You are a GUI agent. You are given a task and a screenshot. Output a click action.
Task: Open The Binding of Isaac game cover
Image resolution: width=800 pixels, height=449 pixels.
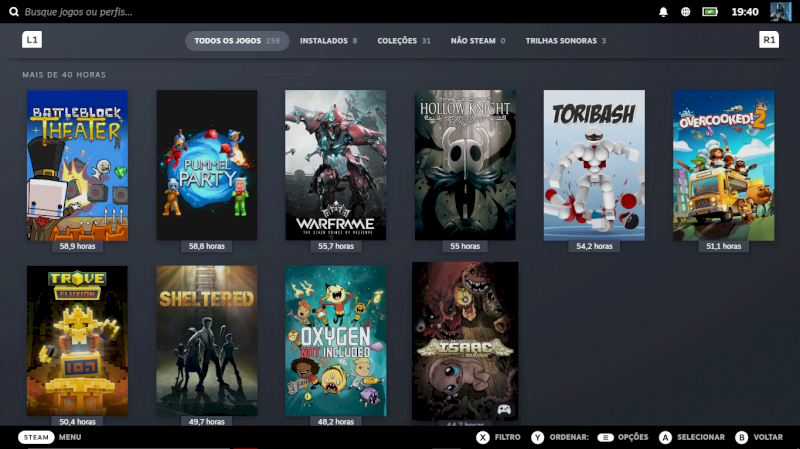[x=465, y=341]
